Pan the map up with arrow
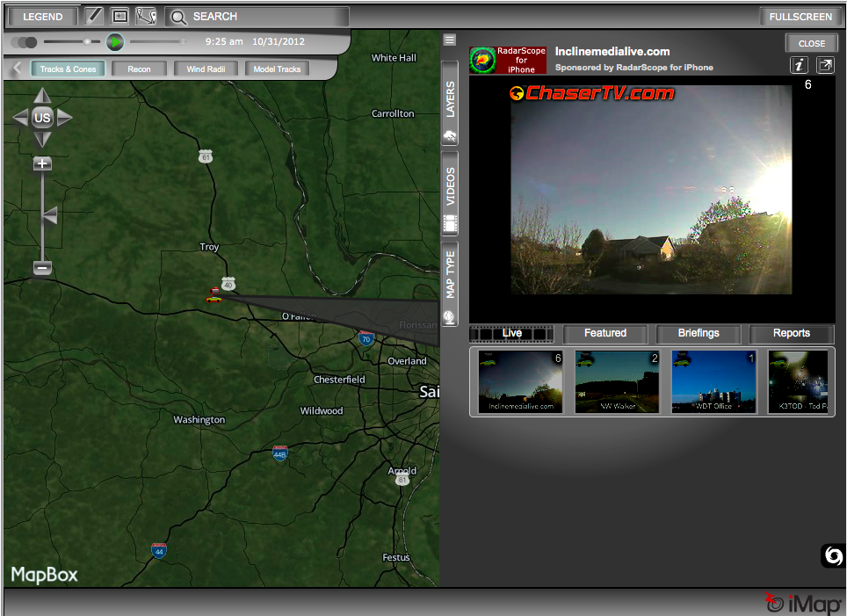The height and width of the screenshot is (616, 847). tap(42, 96)
